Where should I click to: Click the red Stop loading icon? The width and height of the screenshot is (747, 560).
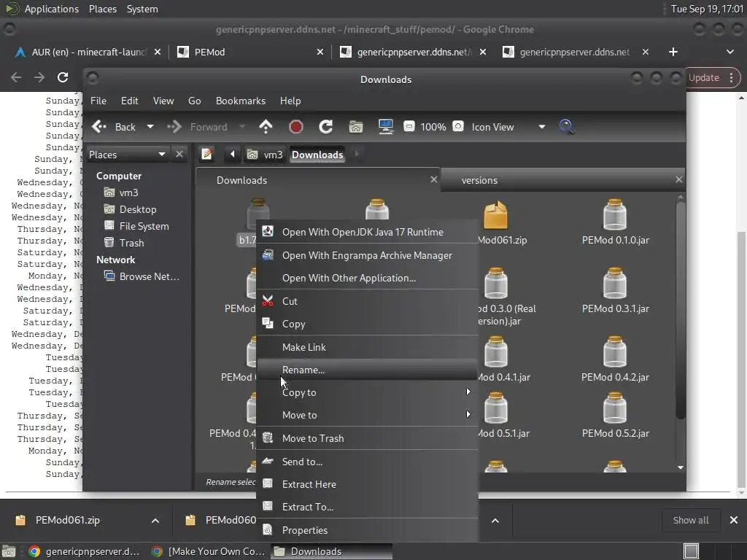(x=296, y=127)
